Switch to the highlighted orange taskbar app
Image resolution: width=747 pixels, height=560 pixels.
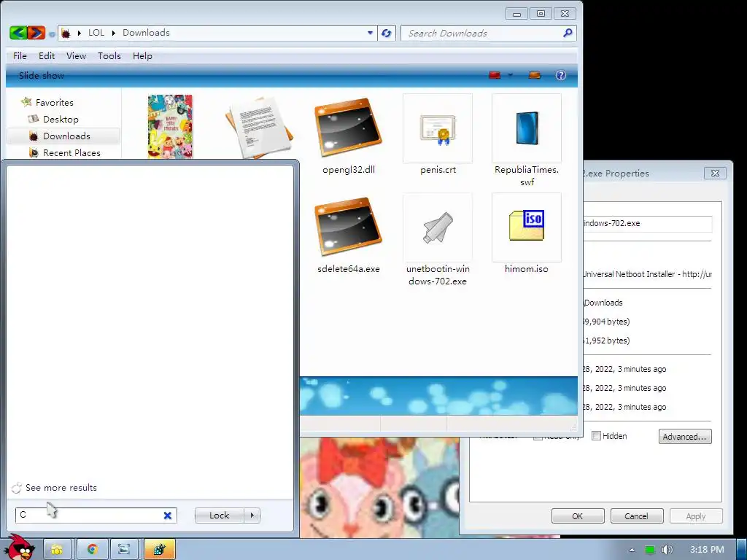(x=159, y=550)
